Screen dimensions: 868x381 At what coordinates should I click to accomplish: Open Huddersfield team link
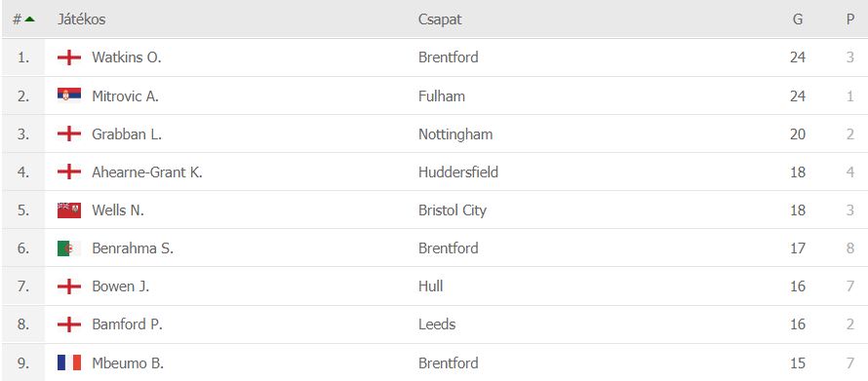[458, 171]
